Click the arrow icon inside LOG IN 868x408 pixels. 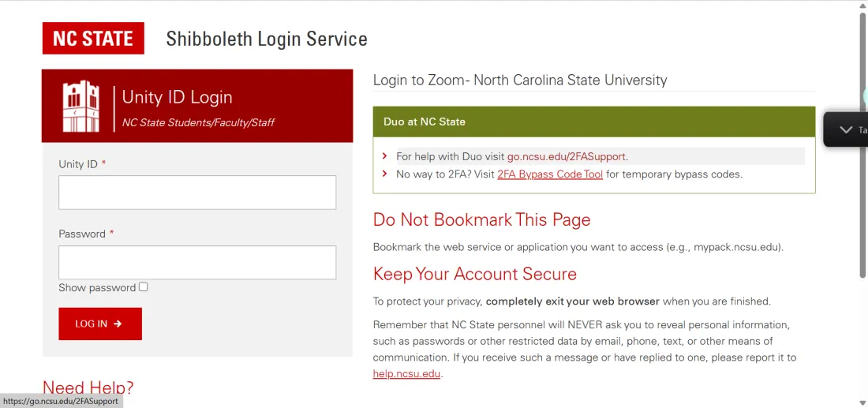[118, 324]
